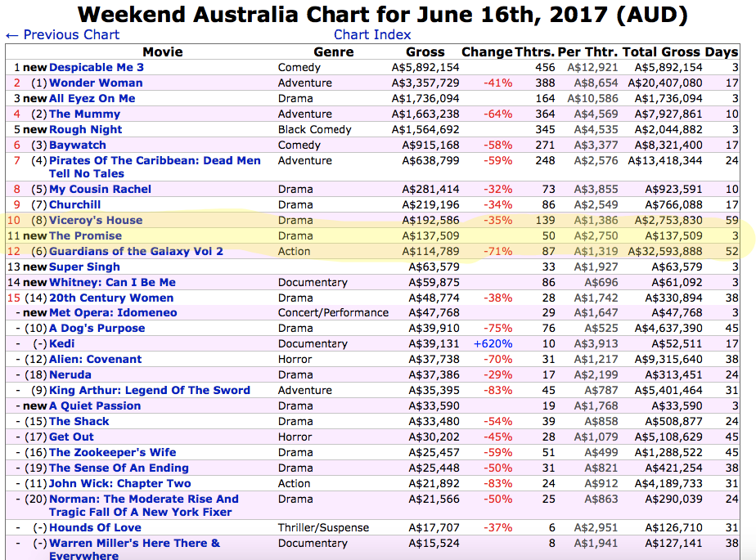Click the Black Comedy genre cell

point(314,130)
